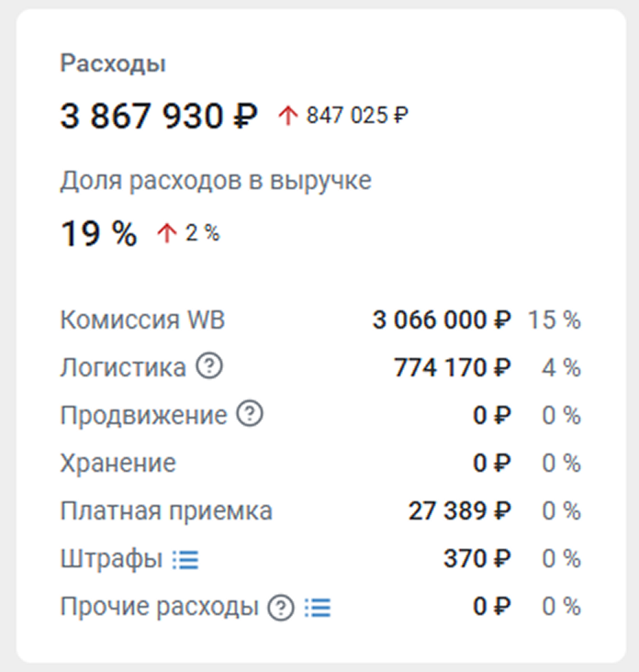The height and width of the screenshot is (672, 639).
Task: Select the Платная приемка amount 27 389 ₽
Action: 460,510
